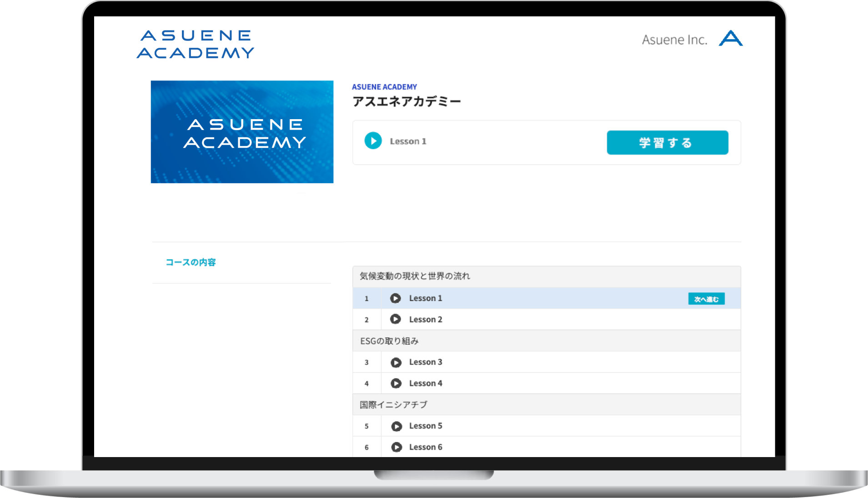Screen dimensions: 868x498
Task: Click play icon in Lesson 1 row
Action: [x=395, y=298]
